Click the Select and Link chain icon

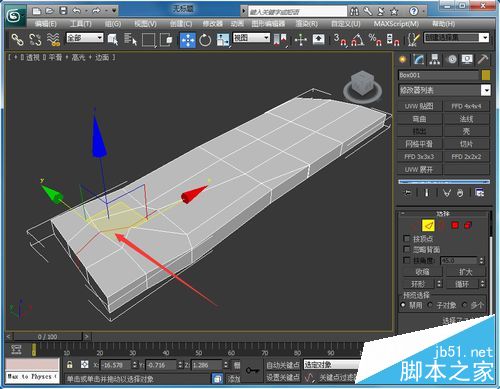tap(17, 39)
